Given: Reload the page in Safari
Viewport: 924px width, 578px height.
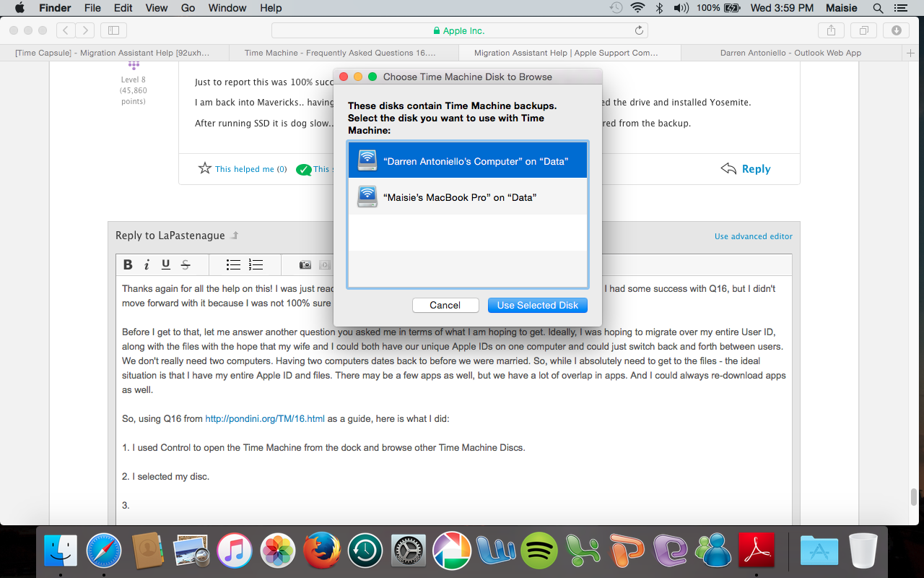Looking at the screenshot, I should (x=639, y=30).
